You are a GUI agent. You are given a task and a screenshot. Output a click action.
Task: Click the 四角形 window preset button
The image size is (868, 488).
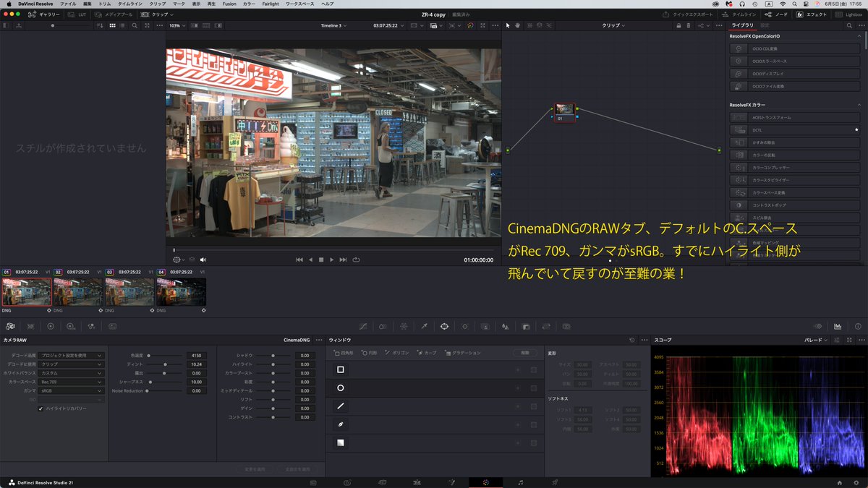pos(344,353)
